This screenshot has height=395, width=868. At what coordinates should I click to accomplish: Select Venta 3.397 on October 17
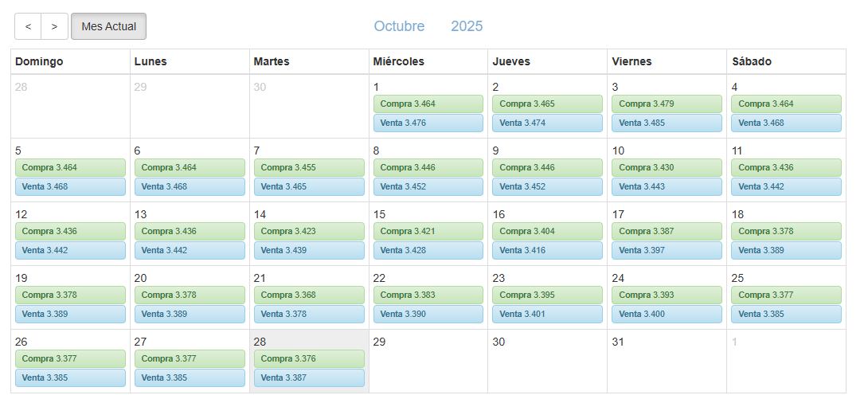pyautogui.click(x=667, y=250)
